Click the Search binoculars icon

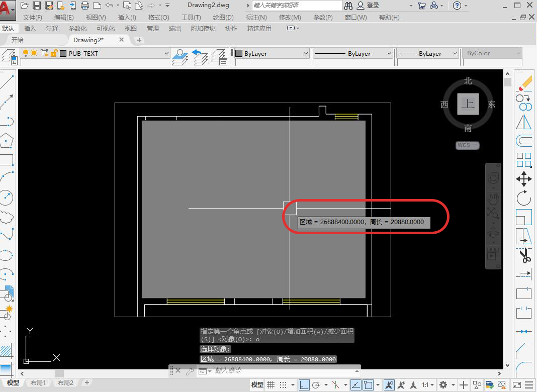pyautogui.click(x=348, y=6)
